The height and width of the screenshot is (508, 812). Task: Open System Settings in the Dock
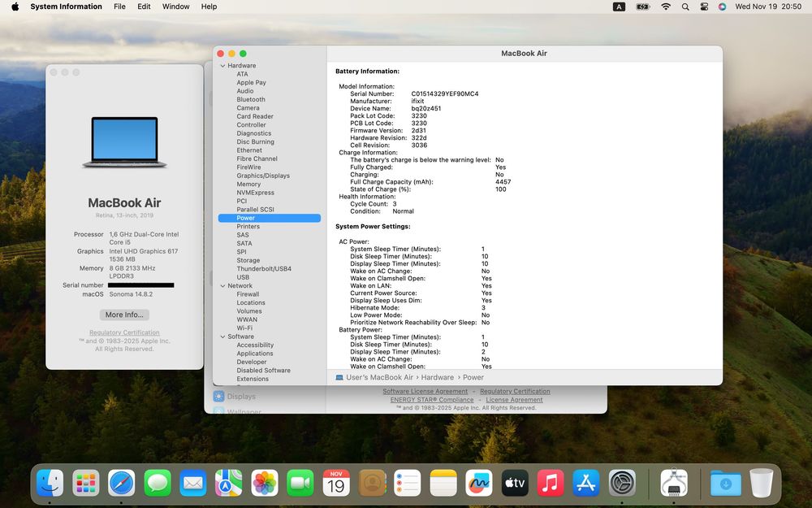pos(622,483)
